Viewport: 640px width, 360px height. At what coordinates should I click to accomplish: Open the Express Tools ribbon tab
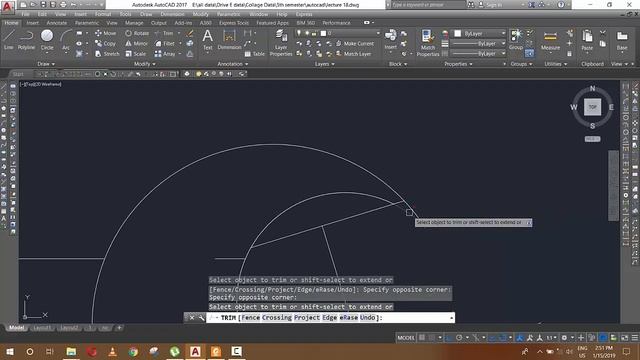233,23
